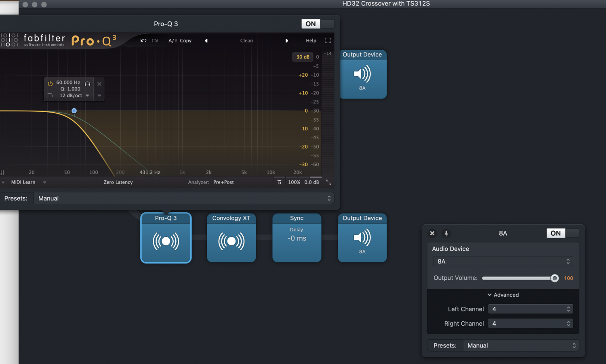The height and width of the screenshot is (364, 606).
Task: Bypass the 60 Hz band power button
Action: click(x=50, y=84)
